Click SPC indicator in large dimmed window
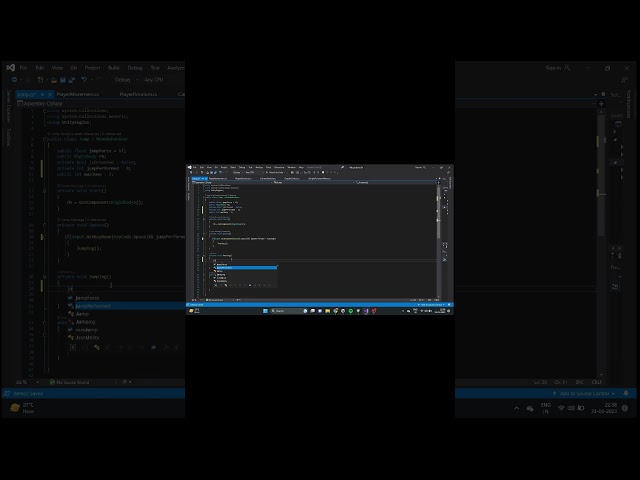 click(579, 382)
